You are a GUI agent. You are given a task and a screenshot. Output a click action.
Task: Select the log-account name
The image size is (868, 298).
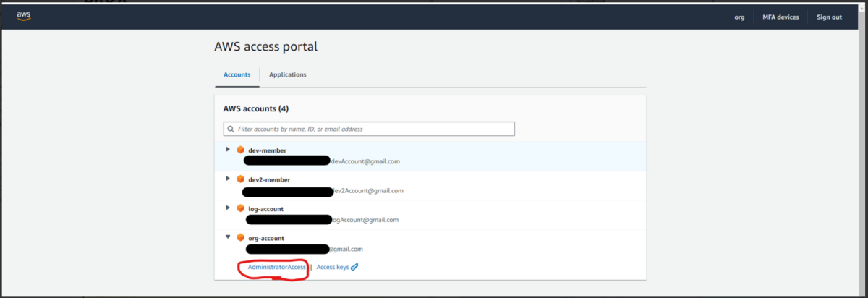tap(266, 209)
